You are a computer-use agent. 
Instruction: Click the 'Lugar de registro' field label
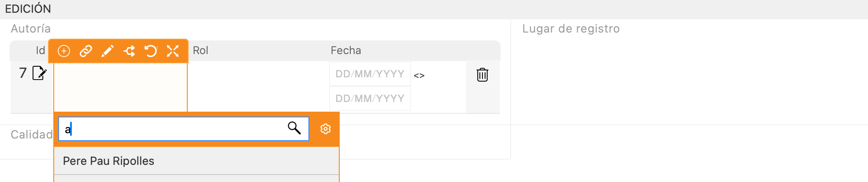(571, 29)
